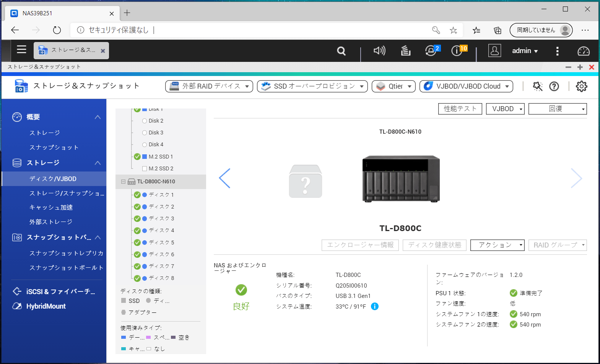
Task: Click the unknown device placeholder thumbnail
Action: tap(306, 181)
